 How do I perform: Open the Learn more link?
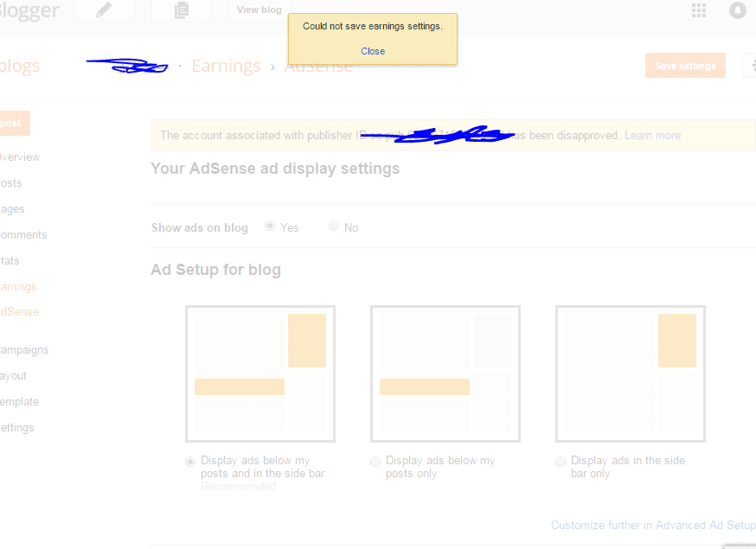coord(652,136)
